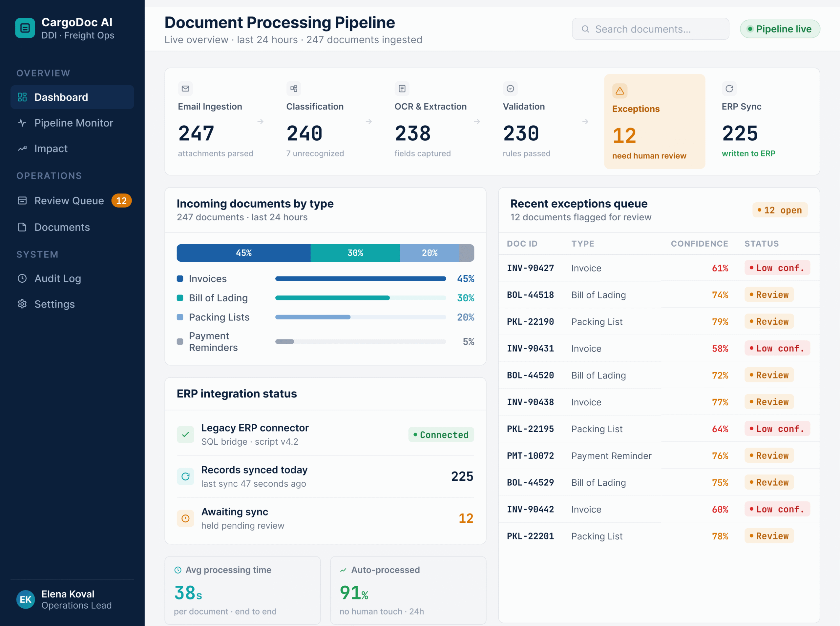The image size is (840, 626).
Task: Click the Review Queue 12 badge
Action: (121, 200)
